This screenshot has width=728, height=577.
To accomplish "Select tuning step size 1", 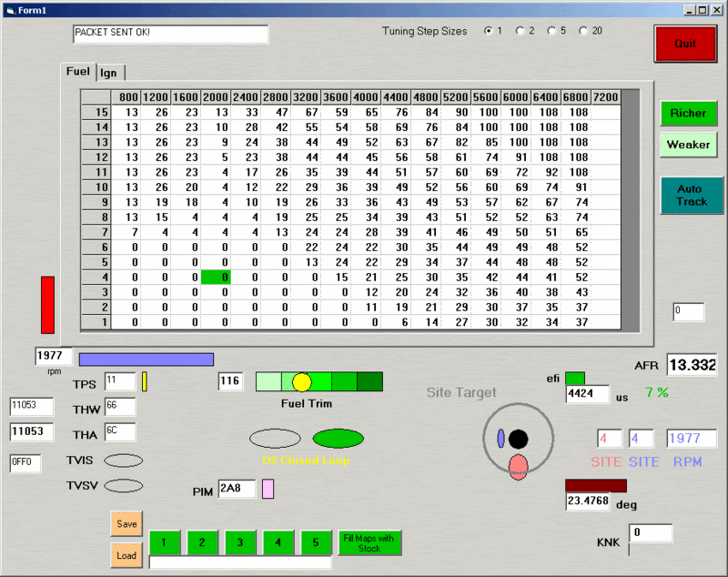I will point(489,31).
